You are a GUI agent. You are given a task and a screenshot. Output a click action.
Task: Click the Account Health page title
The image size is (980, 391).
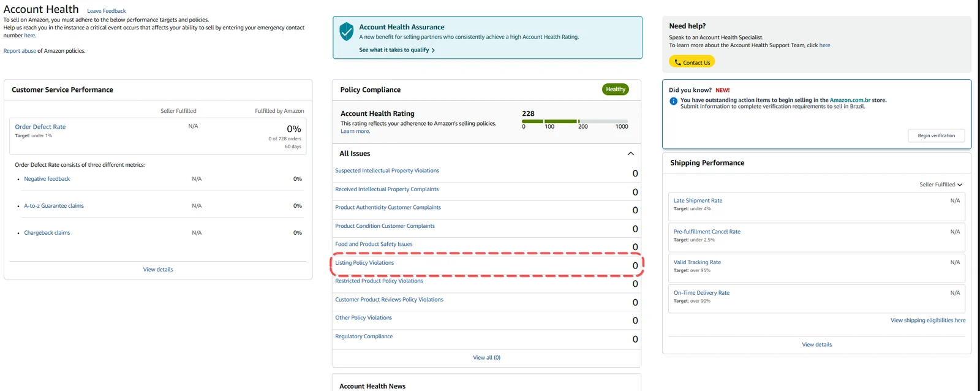tap(41, 9)
